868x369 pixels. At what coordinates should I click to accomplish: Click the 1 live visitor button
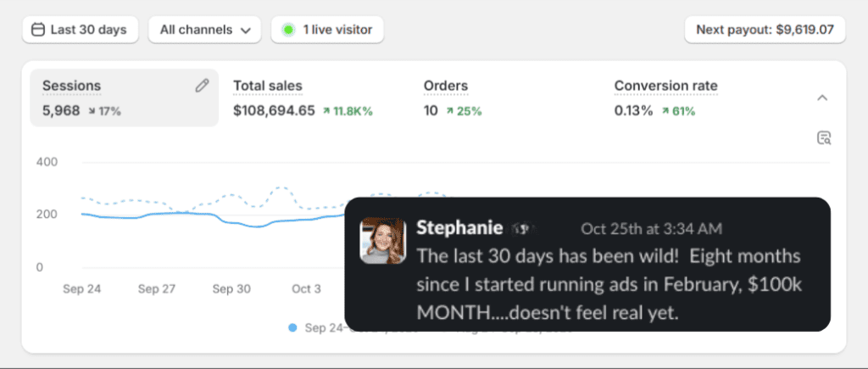[x=327, y=30]
